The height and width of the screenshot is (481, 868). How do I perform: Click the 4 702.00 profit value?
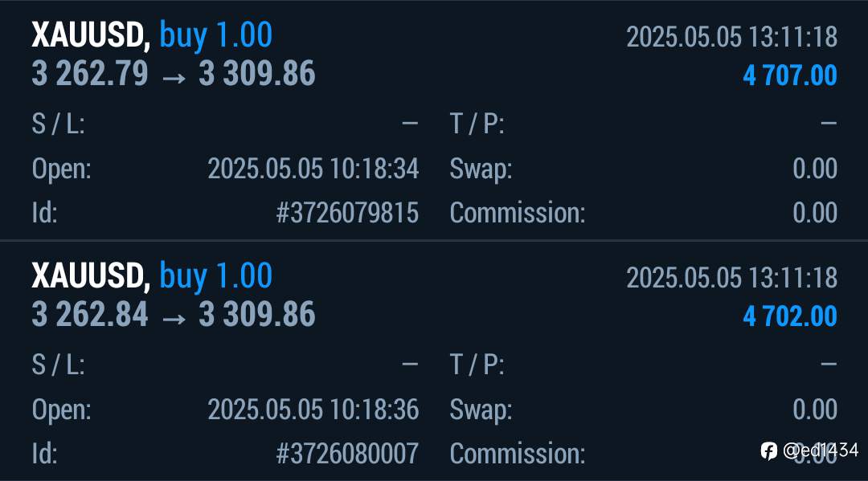click(790, 316)
